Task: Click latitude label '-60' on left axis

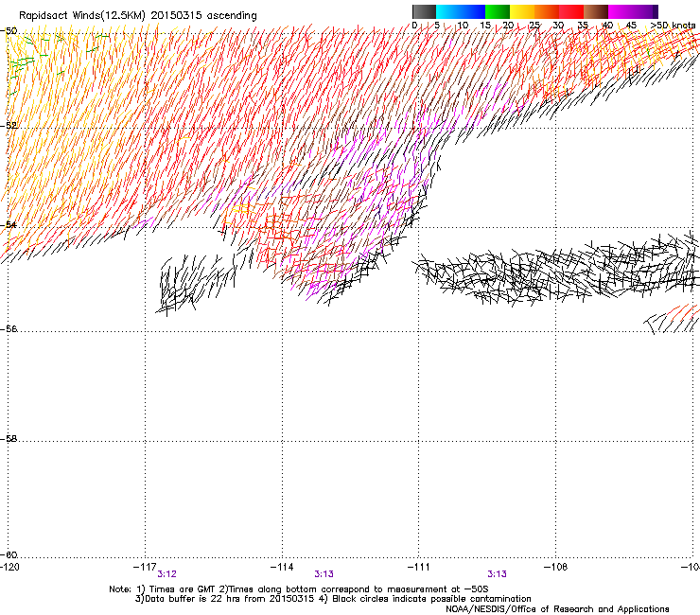Action: [9, 555]
